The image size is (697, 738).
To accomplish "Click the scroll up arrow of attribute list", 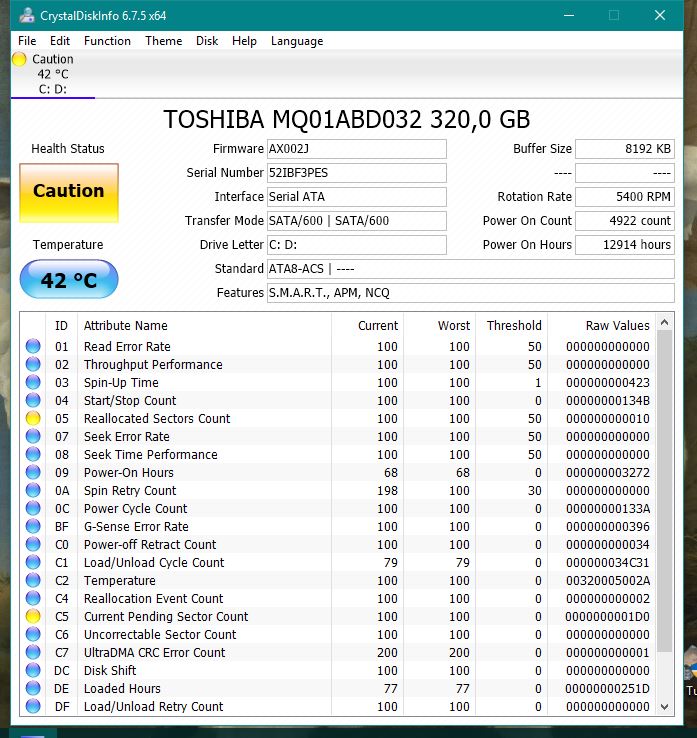I will click(x=665, y=322).
